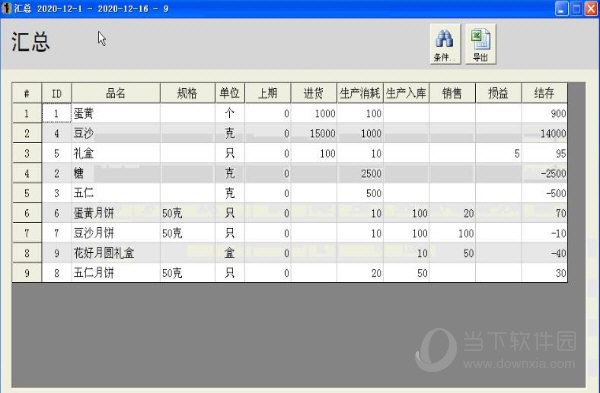
Task: Click the -500 balance for 五仁
Action: pyautogui.click(x=544, y=193)
